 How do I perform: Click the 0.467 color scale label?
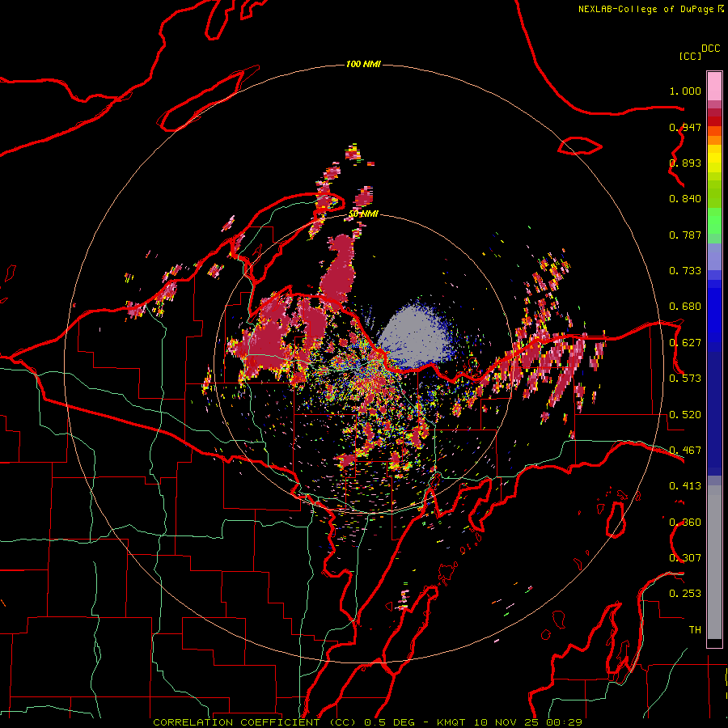coord(685,451)
